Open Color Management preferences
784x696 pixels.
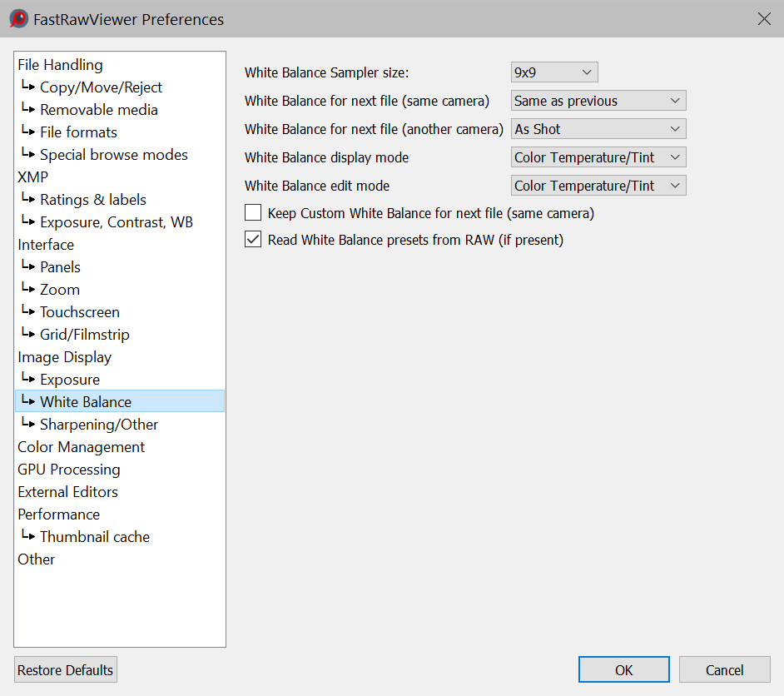(x=81, y=447)
